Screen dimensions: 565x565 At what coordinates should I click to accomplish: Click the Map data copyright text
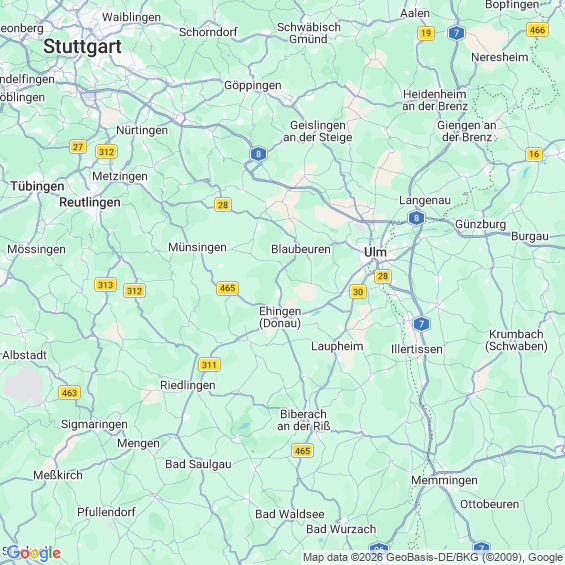click(433, 558)
